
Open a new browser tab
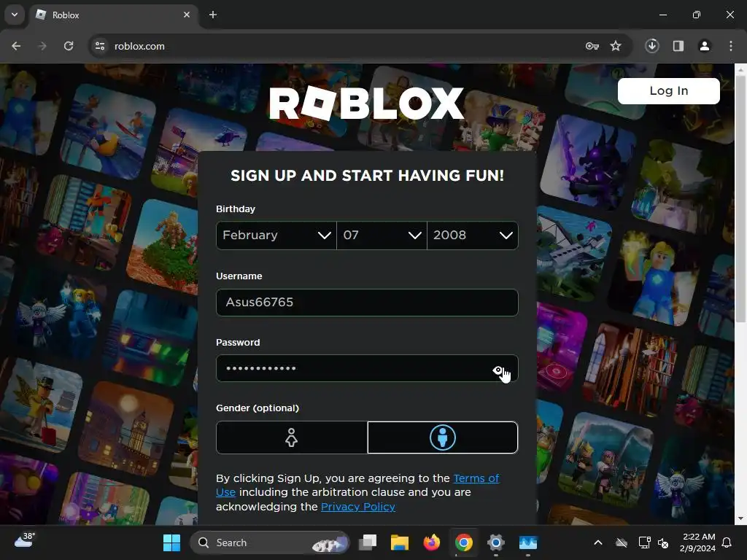coord(213,15)
